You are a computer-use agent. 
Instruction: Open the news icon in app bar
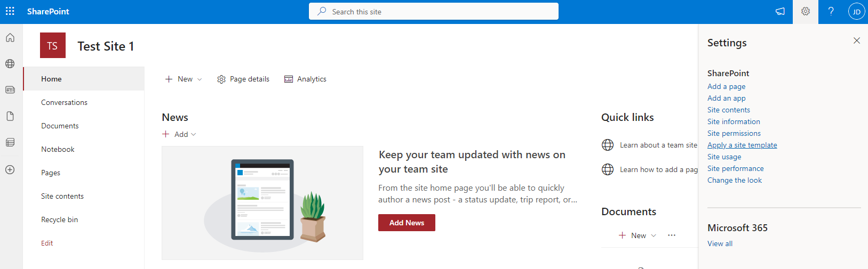pyautogui.click(x=10, y=89)
